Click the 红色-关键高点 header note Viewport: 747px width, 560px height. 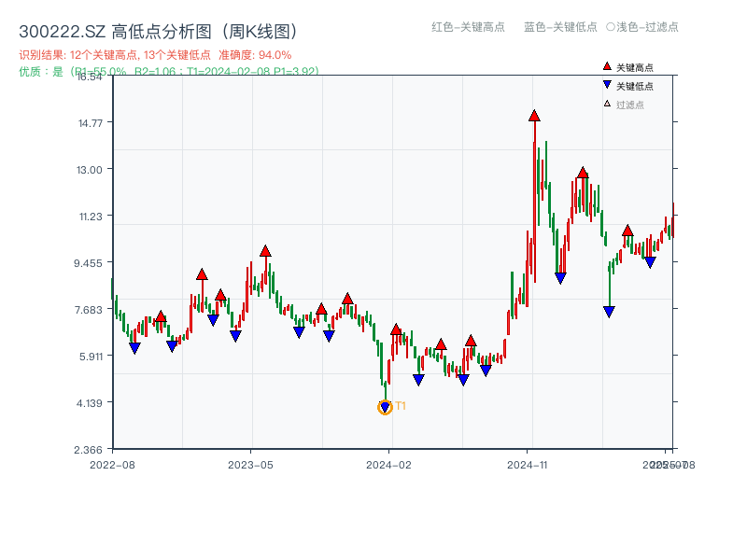pos(468,27)
